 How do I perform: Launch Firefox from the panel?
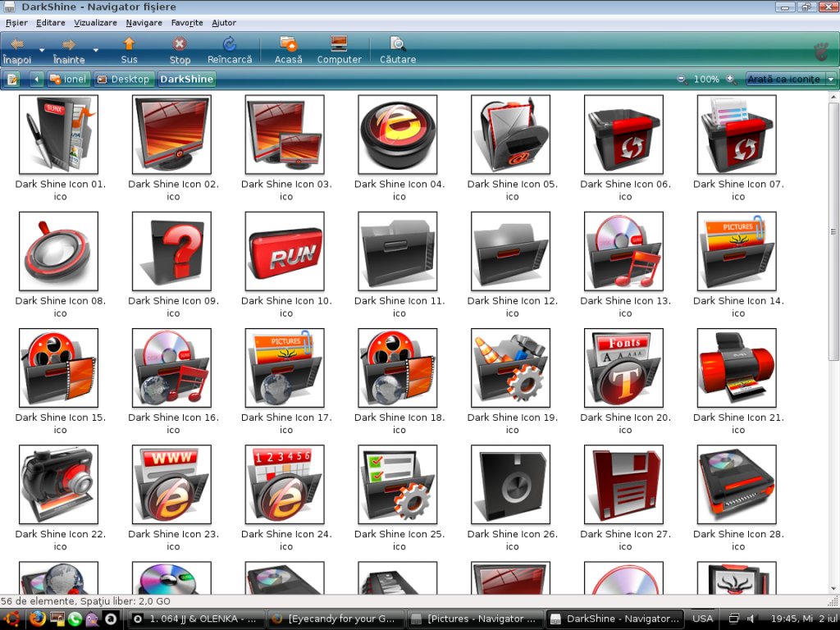click(37, 619)
